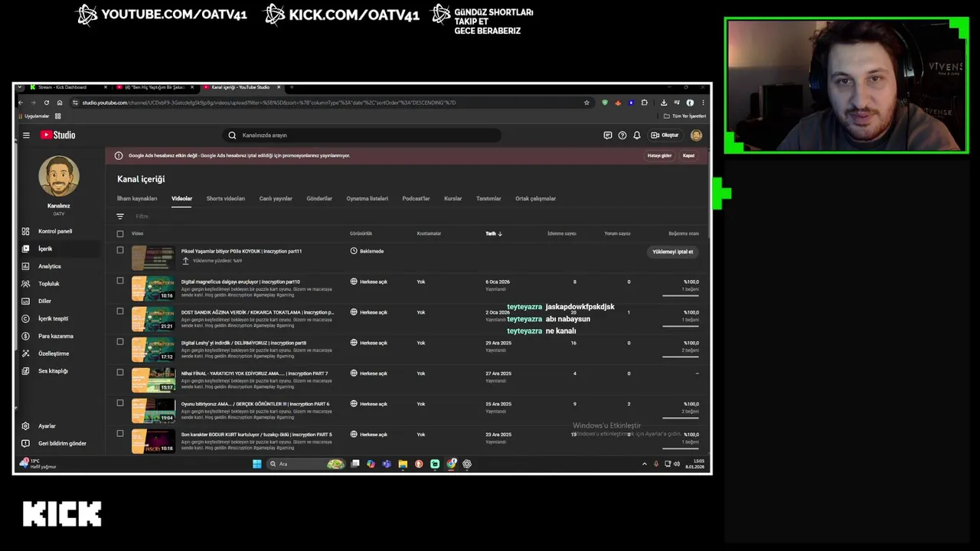The image size is (980, 551).
Task: Click the Kanalınızda arayın search field
Action: (x=363, y=135)
